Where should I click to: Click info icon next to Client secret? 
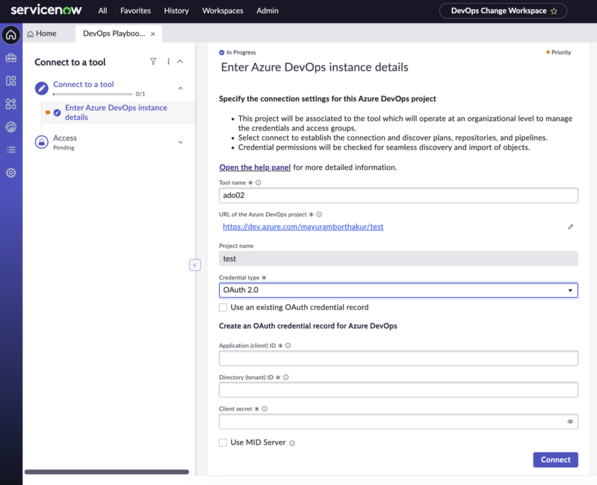pyautogui.click(x=265, y=409)
